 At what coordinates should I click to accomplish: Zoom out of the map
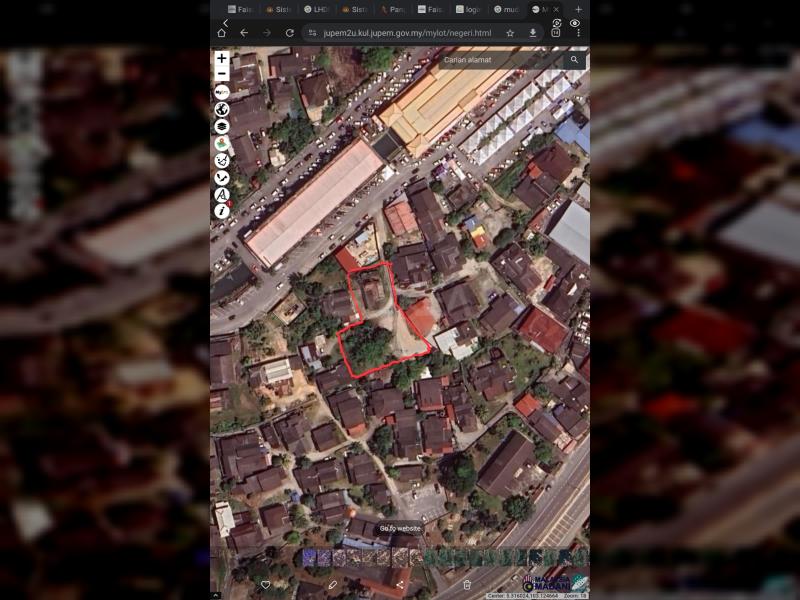point(222,74)
